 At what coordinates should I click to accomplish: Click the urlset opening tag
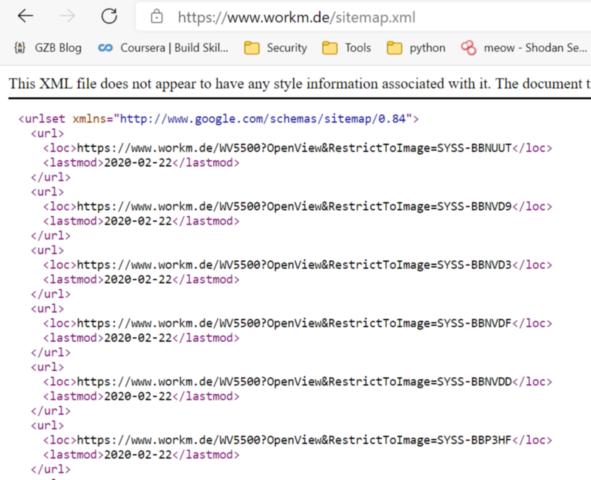pos(219,119)
